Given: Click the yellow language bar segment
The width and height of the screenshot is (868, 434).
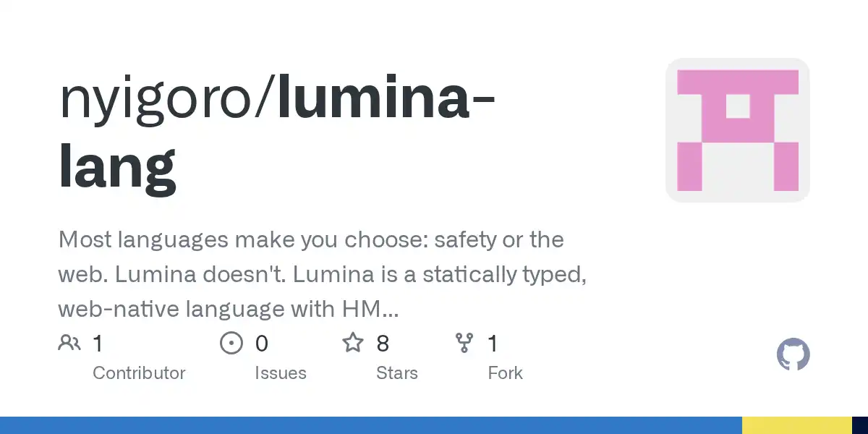Looking at the screenshot, I should click(x=796, y=425).
